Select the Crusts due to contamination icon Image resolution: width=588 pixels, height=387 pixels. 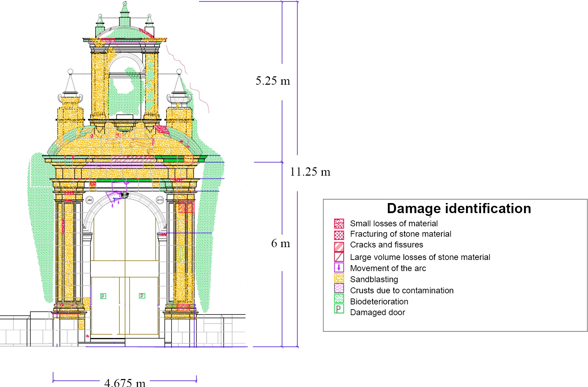(x=339, y=288)
